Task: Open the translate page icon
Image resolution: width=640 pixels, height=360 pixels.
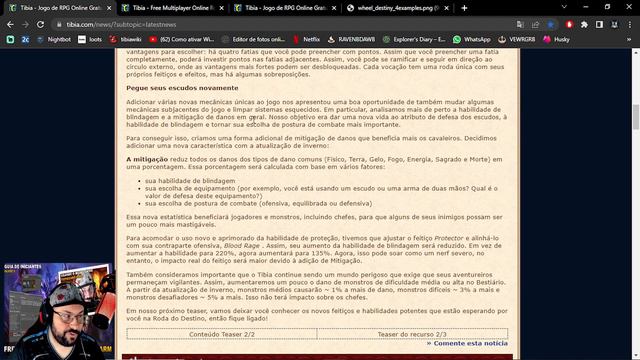Action: tap(520, 24)
